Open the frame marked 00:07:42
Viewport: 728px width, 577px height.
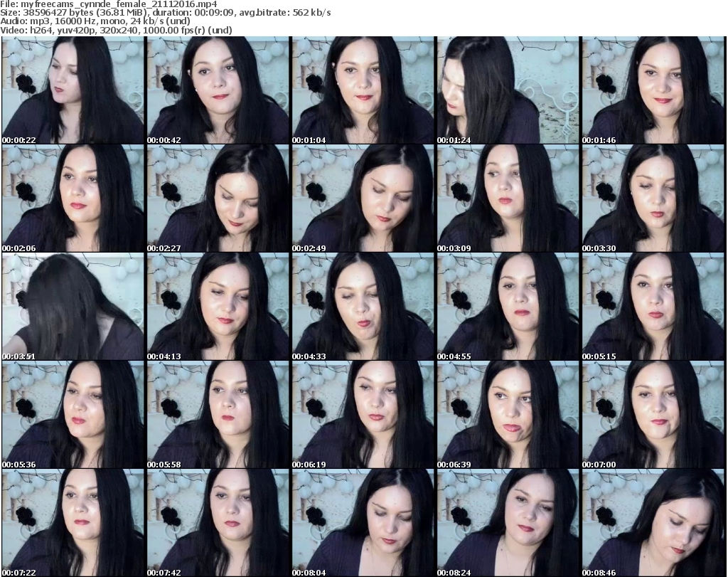point(218,523)
